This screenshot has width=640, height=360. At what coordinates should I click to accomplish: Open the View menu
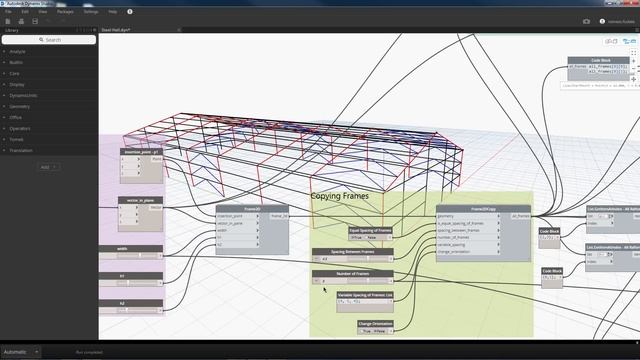pyautogui.click(x=42, y=12)
